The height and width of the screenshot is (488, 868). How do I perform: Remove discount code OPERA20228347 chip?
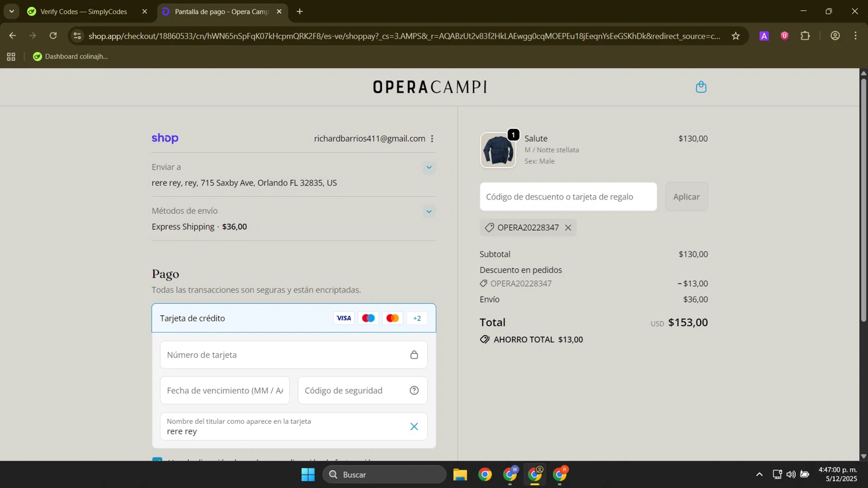coord(568,228)
